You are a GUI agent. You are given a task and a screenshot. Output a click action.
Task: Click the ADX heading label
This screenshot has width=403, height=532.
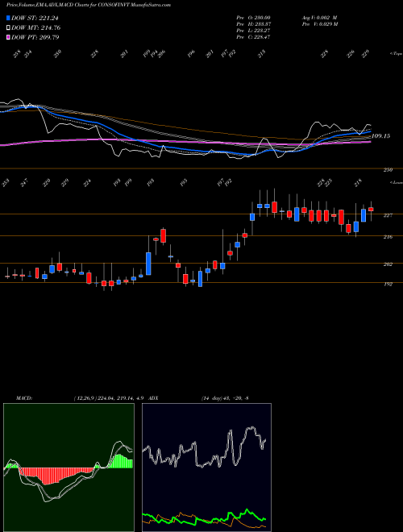(154, 398)
